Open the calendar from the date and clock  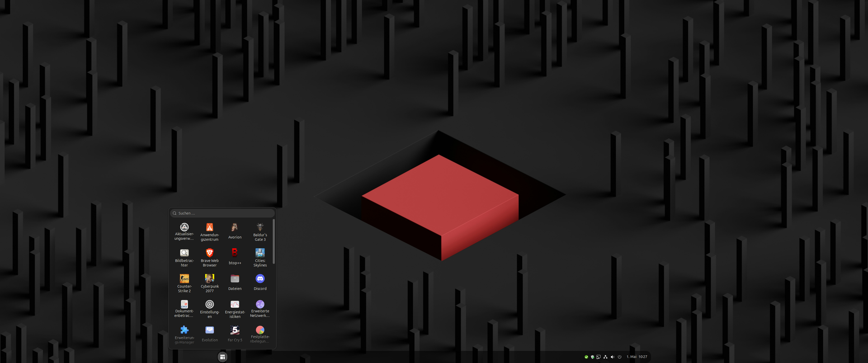tap(637, 357)
